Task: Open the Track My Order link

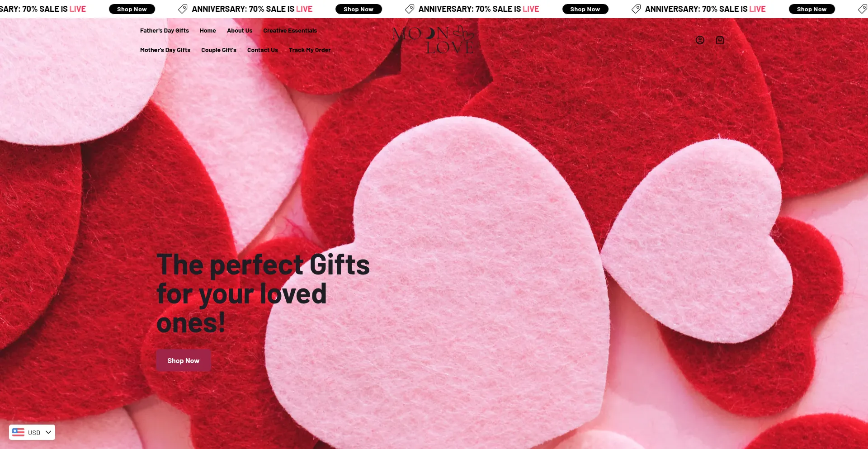Action: 310,50
